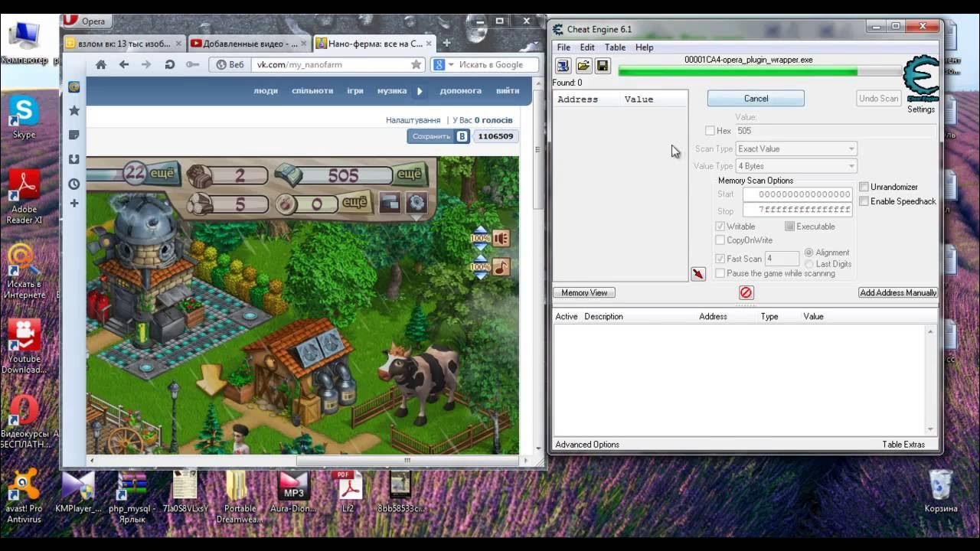Check Pause the game while scanning
Image resolution: width=980 pixels, height=551 pixels.
(x=720, y=273)
